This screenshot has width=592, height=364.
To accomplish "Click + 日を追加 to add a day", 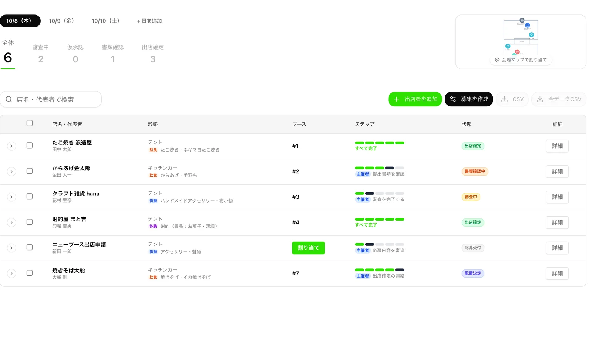I will click(149, 21).
